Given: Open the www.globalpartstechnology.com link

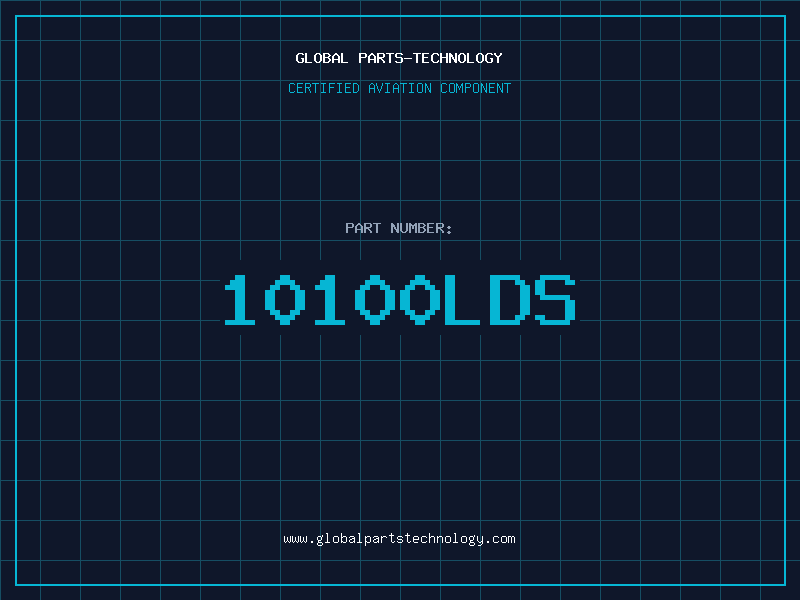Looking at the screenshot, I should coord(399,539).
